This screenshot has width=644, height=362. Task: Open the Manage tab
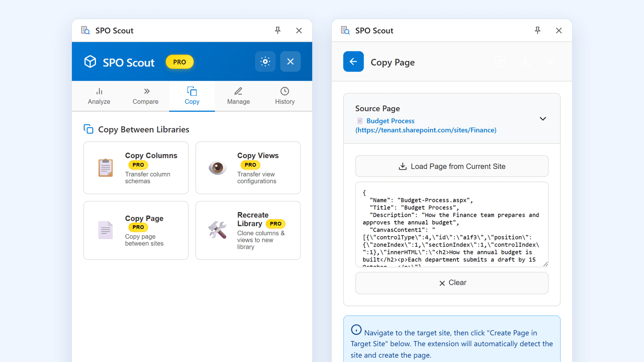pos(238,96)
